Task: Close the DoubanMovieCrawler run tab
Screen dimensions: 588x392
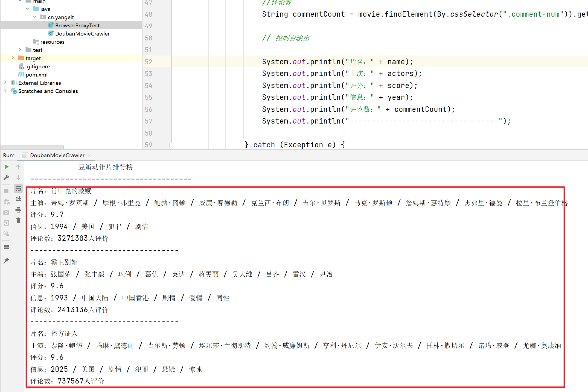Action: (89, 155)
